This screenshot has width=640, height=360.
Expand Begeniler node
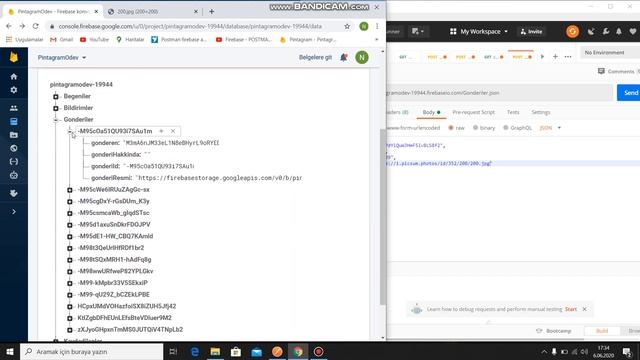coord(56,96)
